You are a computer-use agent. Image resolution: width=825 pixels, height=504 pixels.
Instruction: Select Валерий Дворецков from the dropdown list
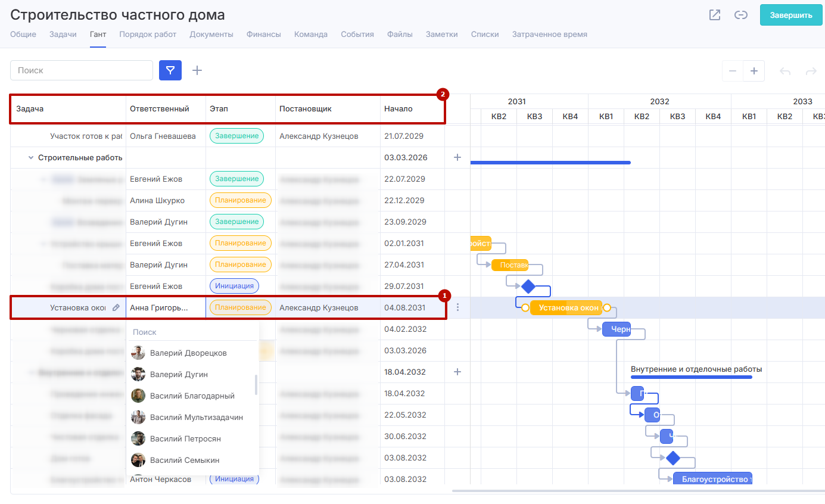pos(188,353)
